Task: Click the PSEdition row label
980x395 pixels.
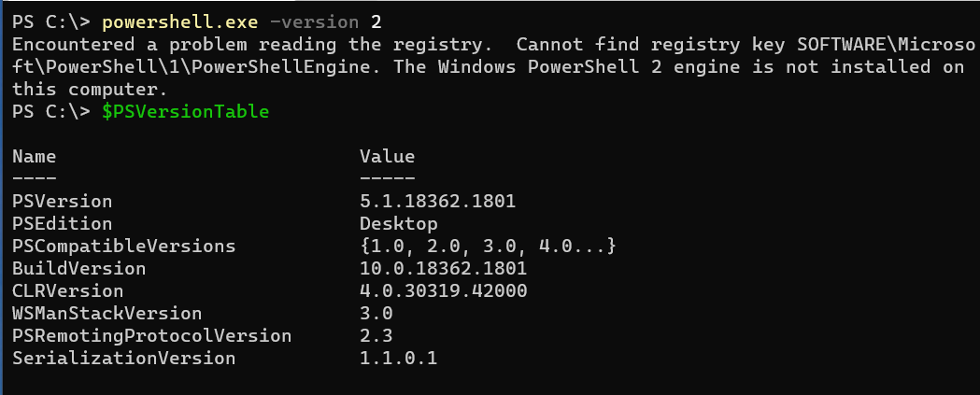Action: [x=63, y=224]
